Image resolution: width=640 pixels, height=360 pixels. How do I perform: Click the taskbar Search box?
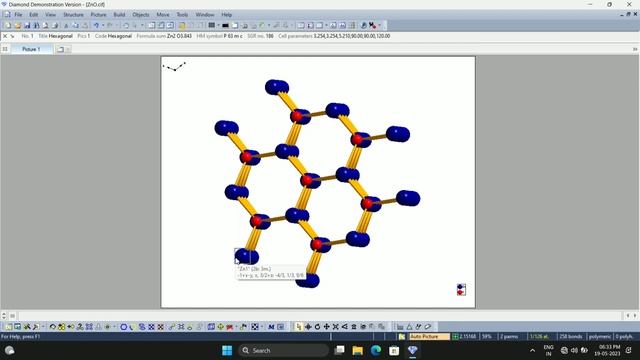point(283,350)
